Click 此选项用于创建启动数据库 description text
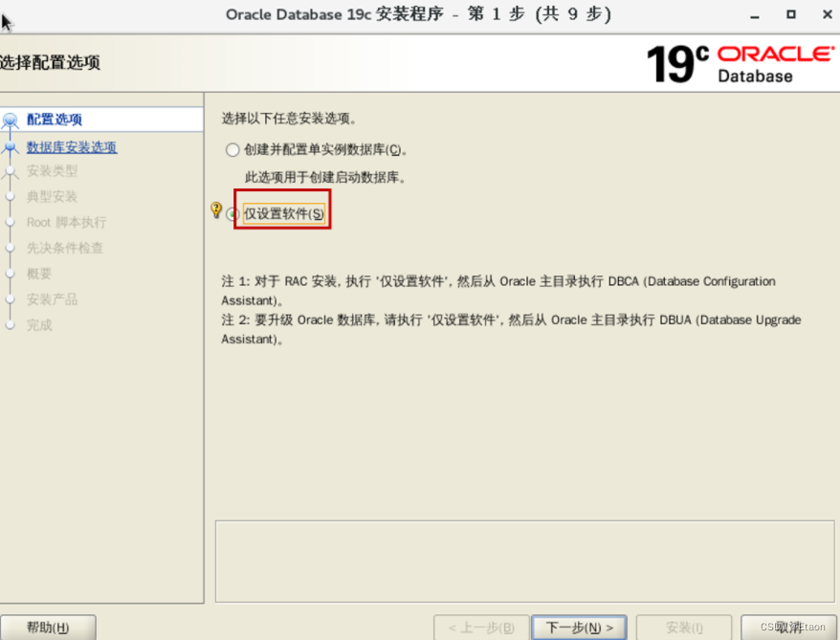This screenshot has height=640, width=840. (325, 177)
